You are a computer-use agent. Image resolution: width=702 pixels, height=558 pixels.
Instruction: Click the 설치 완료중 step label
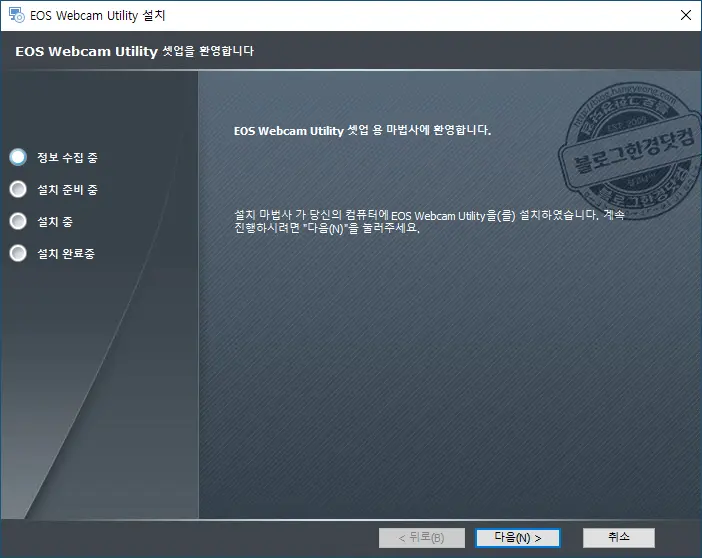[x=66, y=254]
